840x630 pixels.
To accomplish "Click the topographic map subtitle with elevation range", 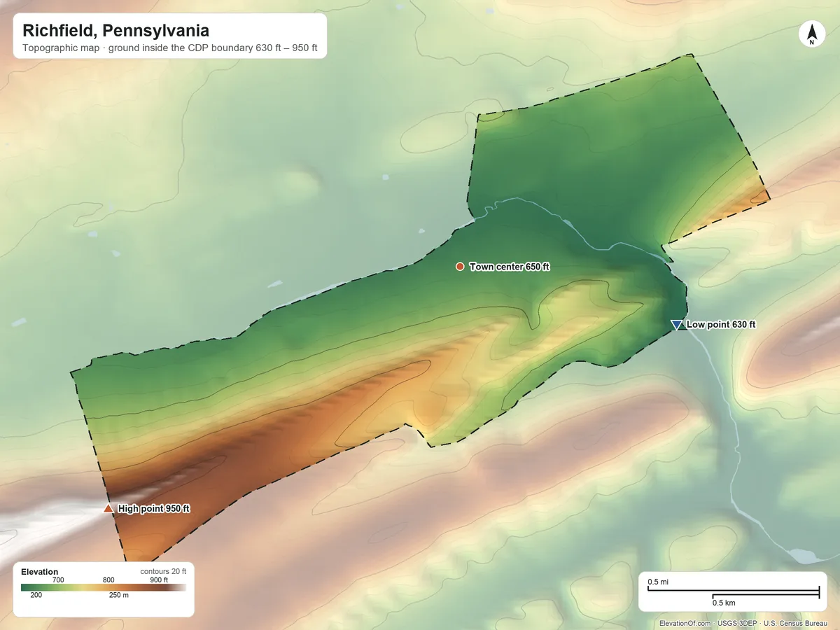I will point(170,50).
